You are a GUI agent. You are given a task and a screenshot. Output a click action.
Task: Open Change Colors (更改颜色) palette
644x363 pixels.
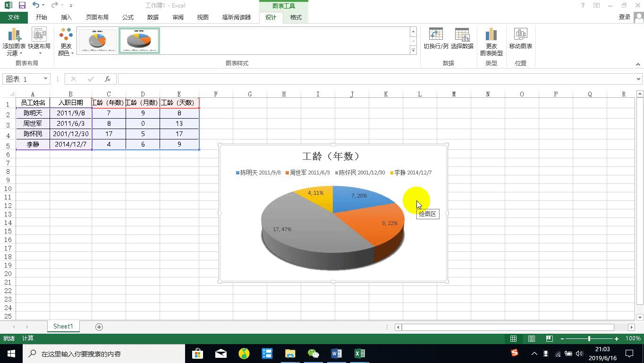pyautogui.click(x=66, y=42)
